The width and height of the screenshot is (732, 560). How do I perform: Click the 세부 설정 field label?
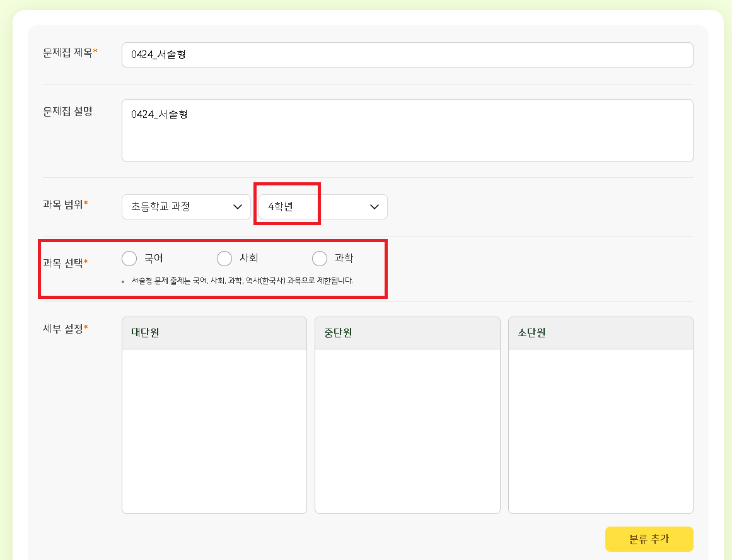65,329
